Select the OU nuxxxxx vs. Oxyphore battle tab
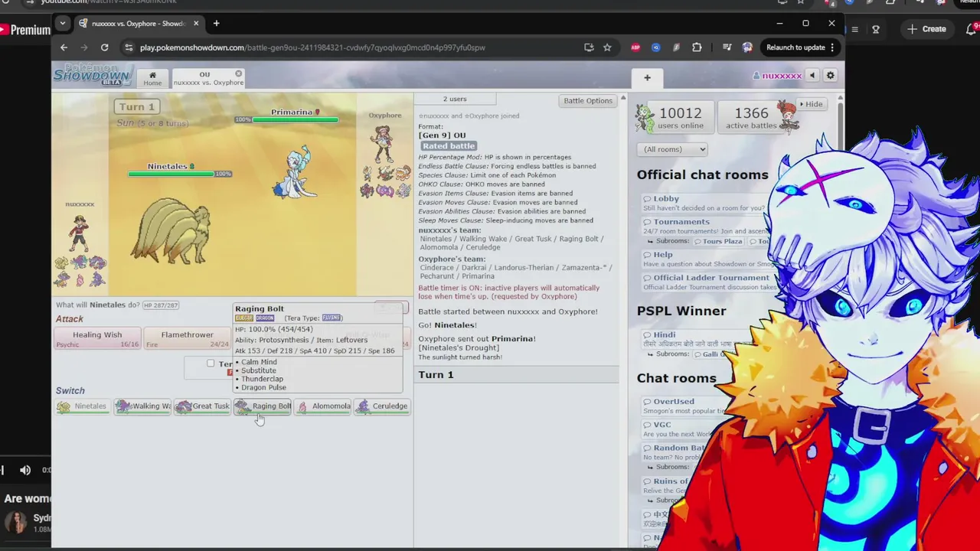980x551 pixels. 207,78
